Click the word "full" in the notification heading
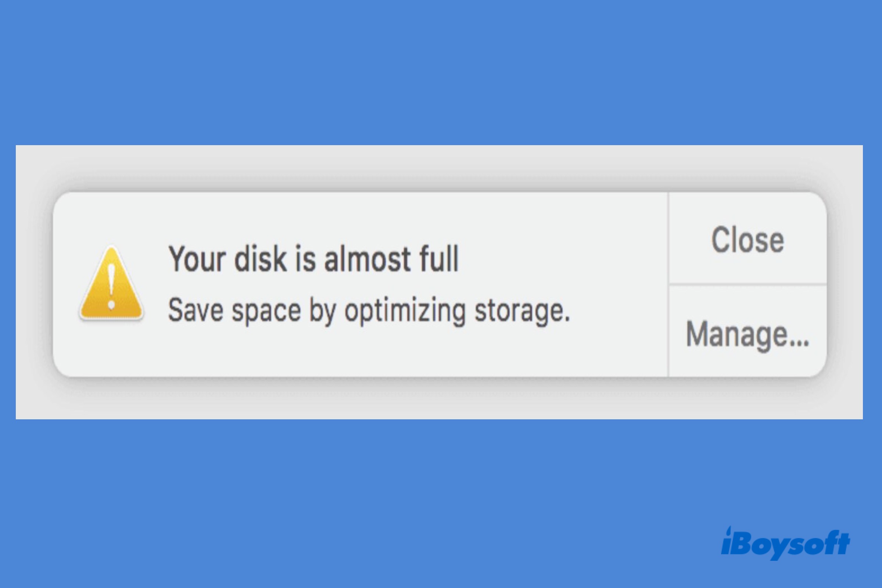This screenshot has width=882, height=588. pyautogui.click(x=439, y=259)
